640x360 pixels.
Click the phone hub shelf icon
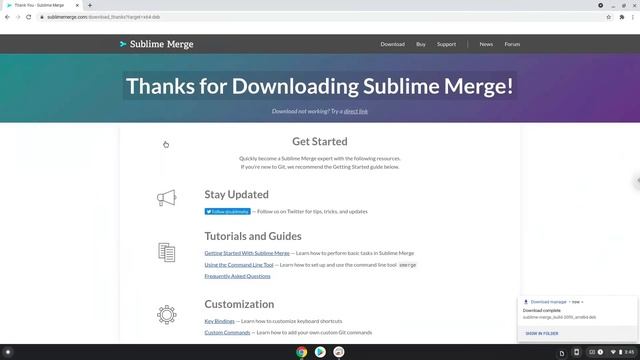point(576,352)
